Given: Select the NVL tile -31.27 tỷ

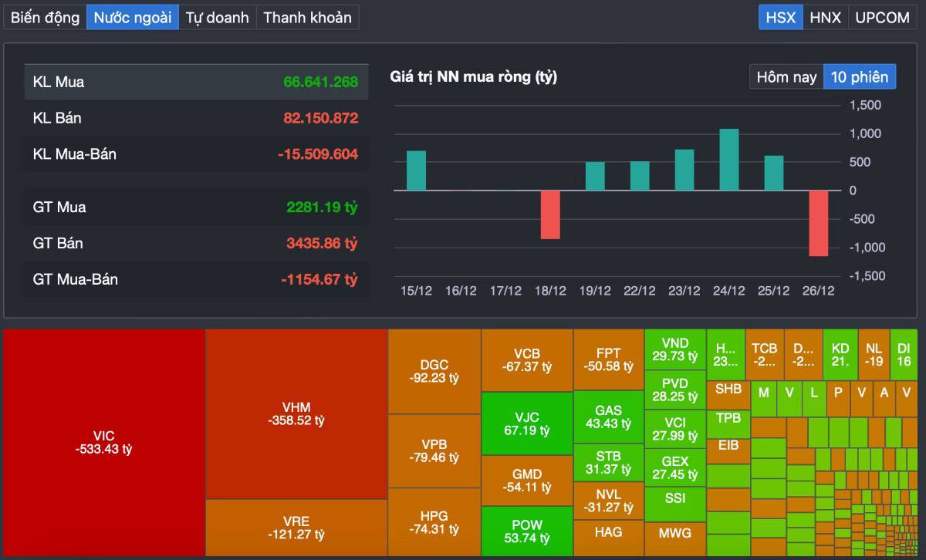Looking at the screenshot, I should point(608,500).
